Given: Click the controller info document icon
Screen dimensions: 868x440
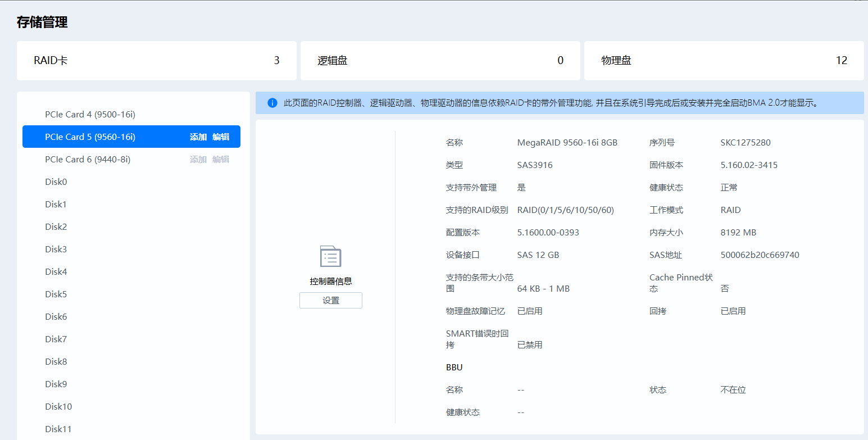Looking at the screenshot, I should pyautogui.click(x=330, y=256).
